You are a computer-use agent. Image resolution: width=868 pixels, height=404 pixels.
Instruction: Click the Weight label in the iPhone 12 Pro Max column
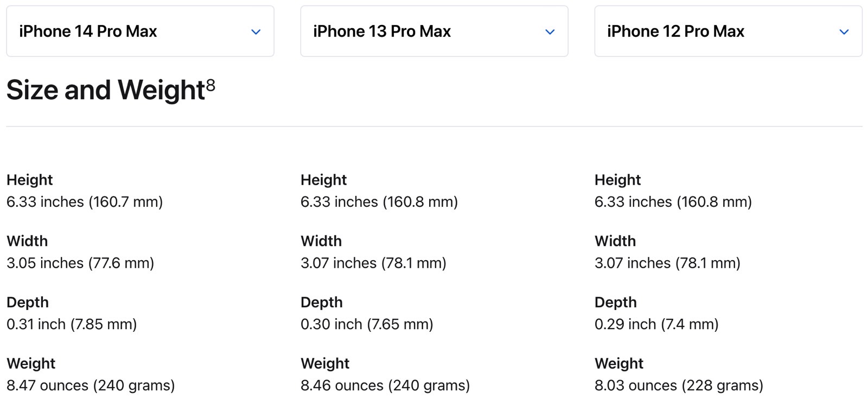point(619,363)
